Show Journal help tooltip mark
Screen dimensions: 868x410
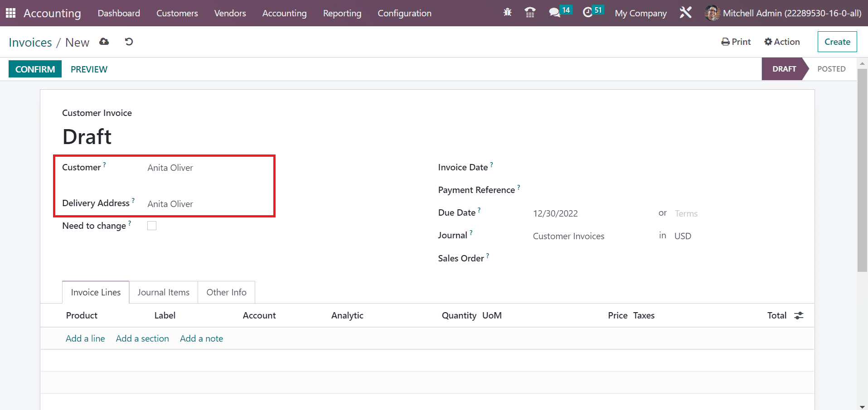pos(471,232)
